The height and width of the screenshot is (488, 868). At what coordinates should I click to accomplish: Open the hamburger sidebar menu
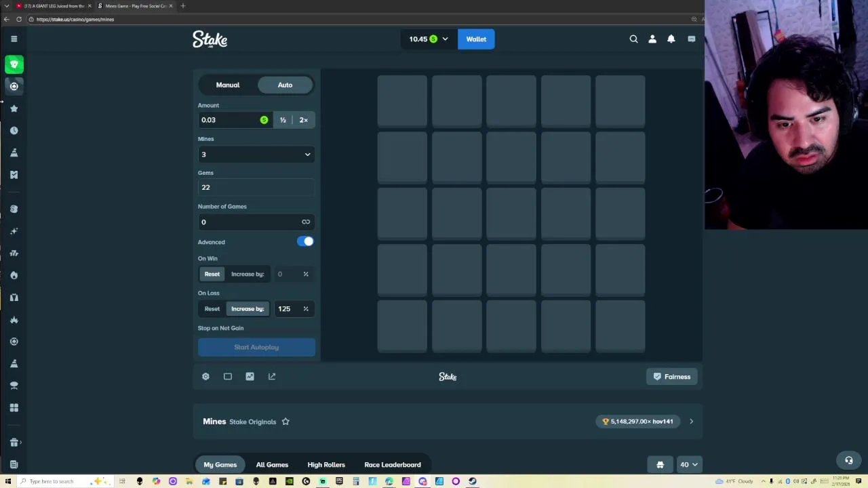14,39
